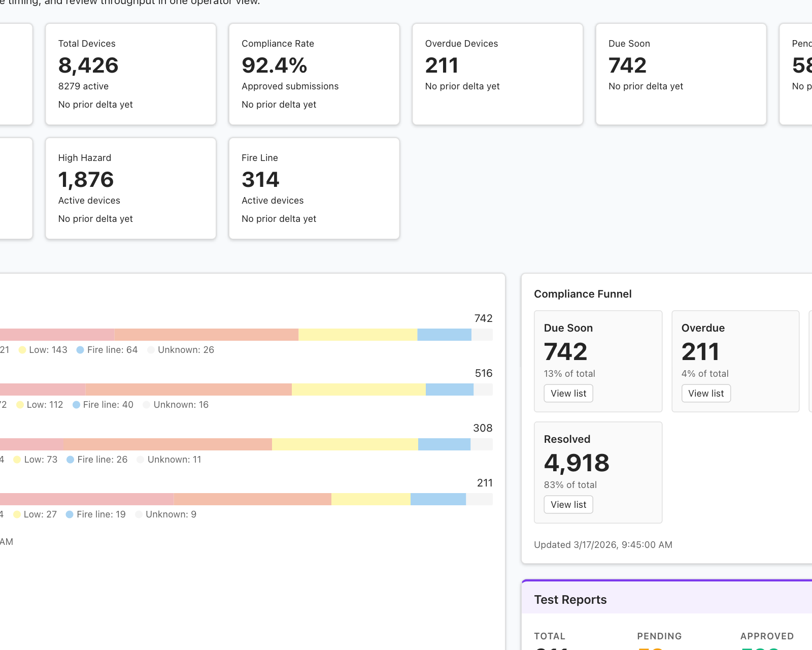Open View list under Resolved

pos(568,505)
